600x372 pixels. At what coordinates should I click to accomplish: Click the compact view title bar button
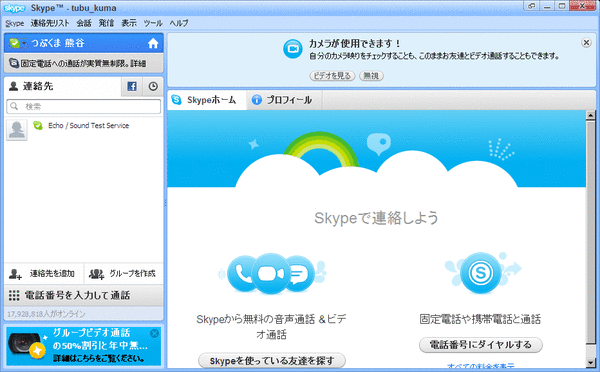532,6
